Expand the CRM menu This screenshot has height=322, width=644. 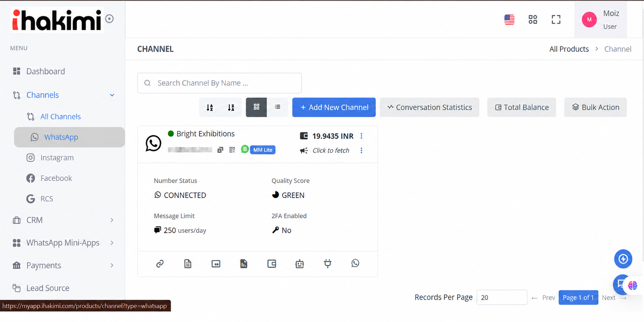(x=112, y=220)
